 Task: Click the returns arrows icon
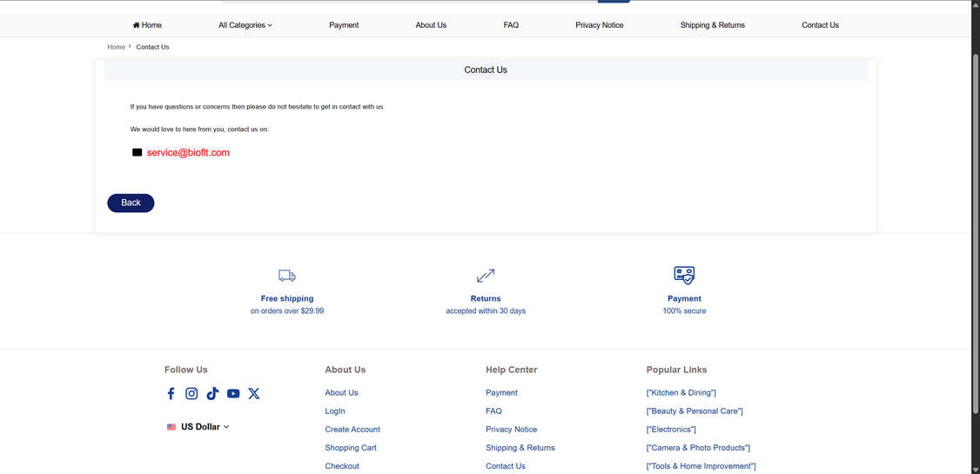[486, 276]
